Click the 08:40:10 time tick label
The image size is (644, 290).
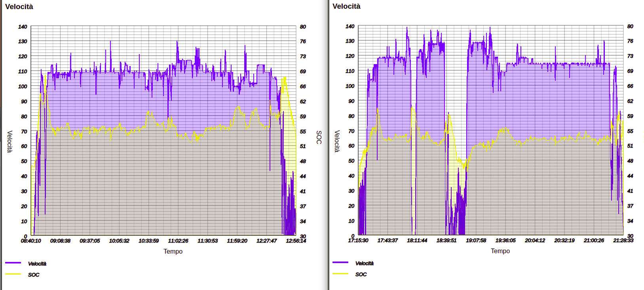coord(31,241)
